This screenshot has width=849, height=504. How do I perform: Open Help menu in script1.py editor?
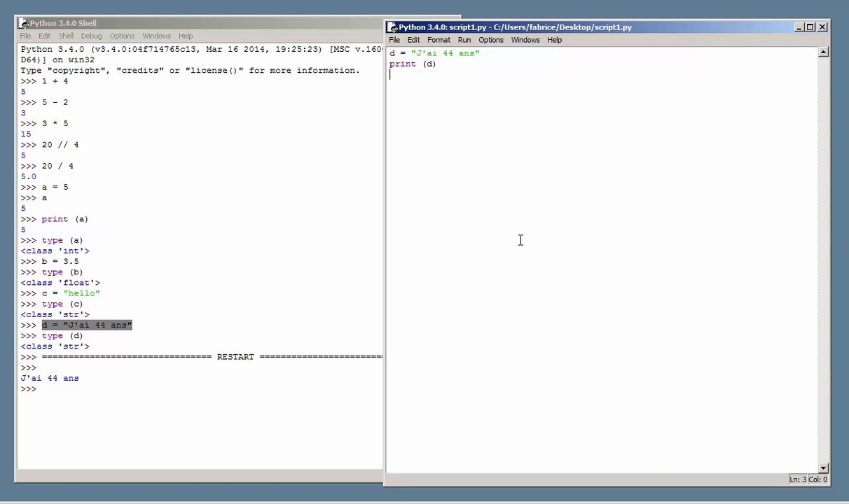[x=554, y=40]
